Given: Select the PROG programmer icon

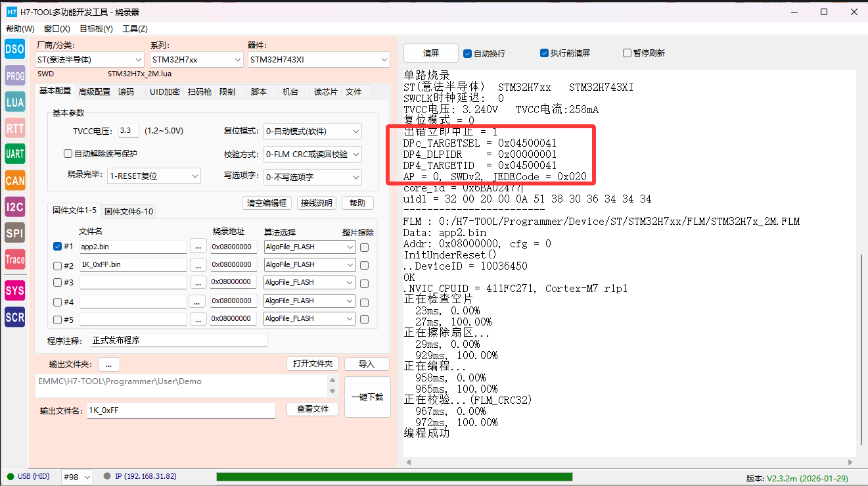Looking at the screenshot, I should click(14, 76).
